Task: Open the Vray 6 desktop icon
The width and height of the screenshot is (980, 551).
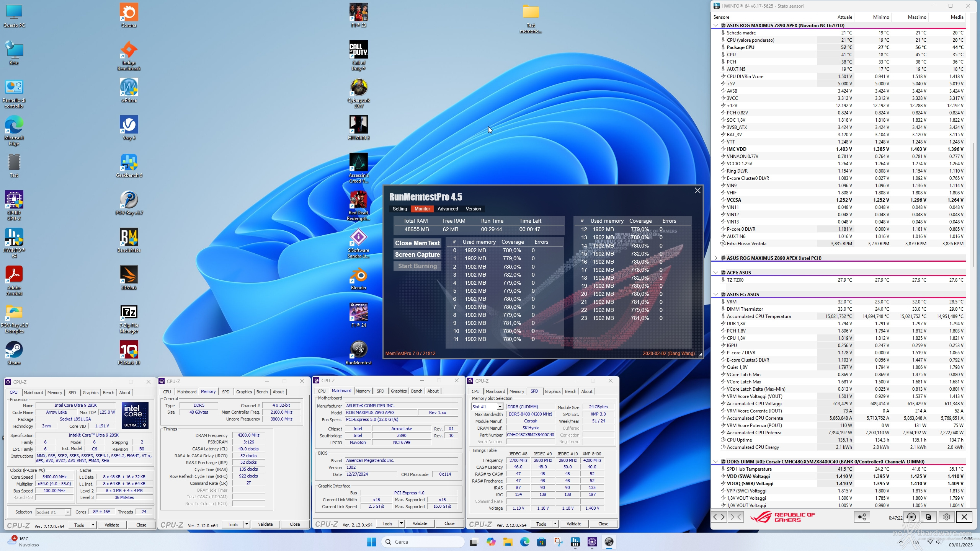Action: [x=129, y=128]
